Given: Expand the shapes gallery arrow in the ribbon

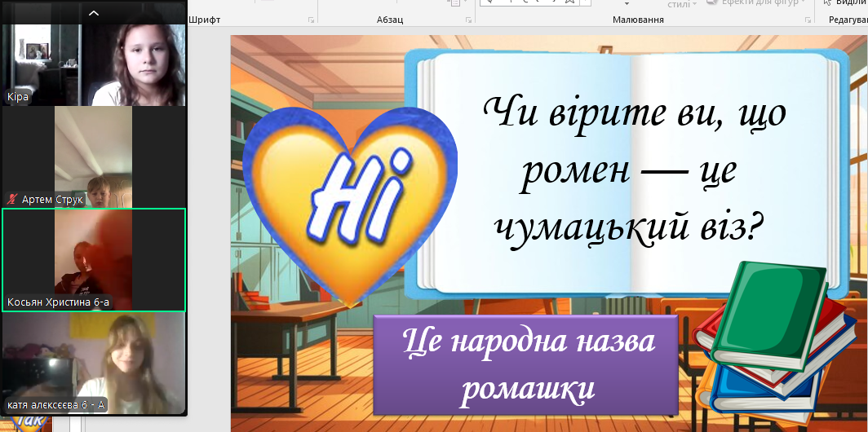Looking at the screenshot, I should [x=585, y=2].
